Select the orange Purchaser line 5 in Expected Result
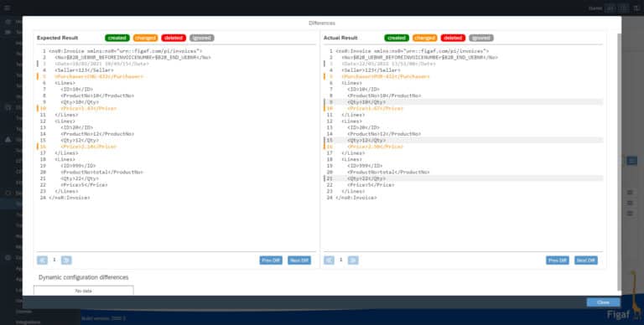Viewport: 644px width, 325px height. tap(99, 76)
